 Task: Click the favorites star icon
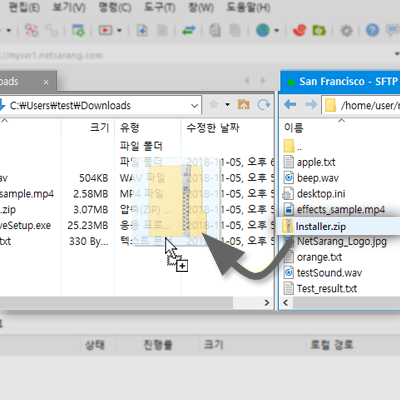[214, 105]
